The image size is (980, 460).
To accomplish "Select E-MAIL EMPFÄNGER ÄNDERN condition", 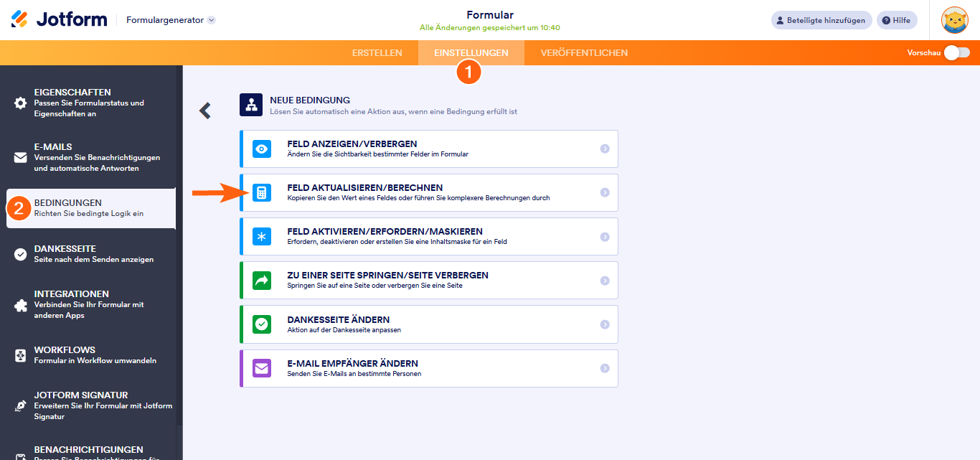I will tap(429, 368).
